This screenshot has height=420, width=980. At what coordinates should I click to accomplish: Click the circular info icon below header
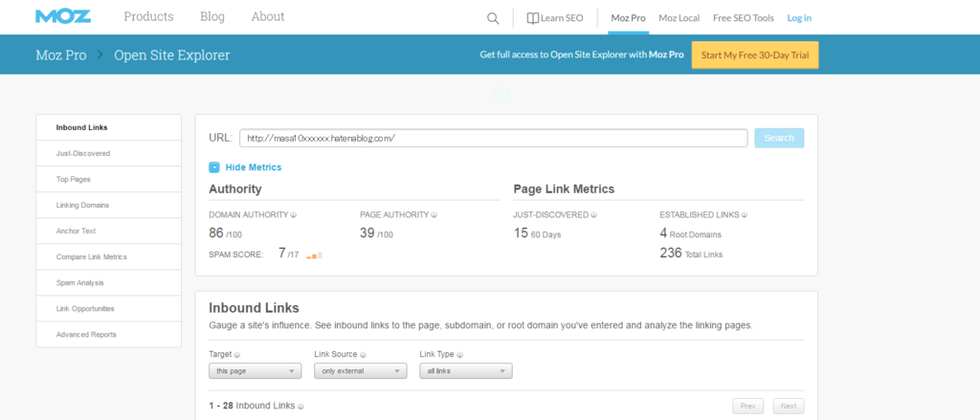point(501,95)
